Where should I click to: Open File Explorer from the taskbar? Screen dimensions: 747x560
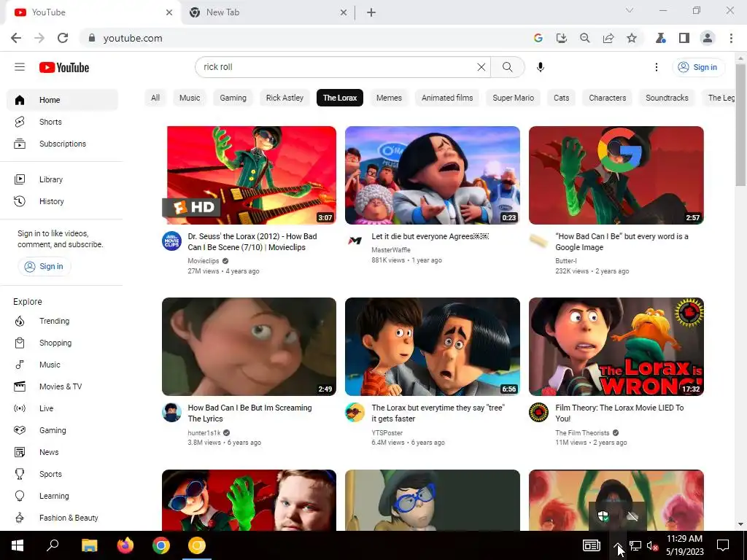(89, 545)
